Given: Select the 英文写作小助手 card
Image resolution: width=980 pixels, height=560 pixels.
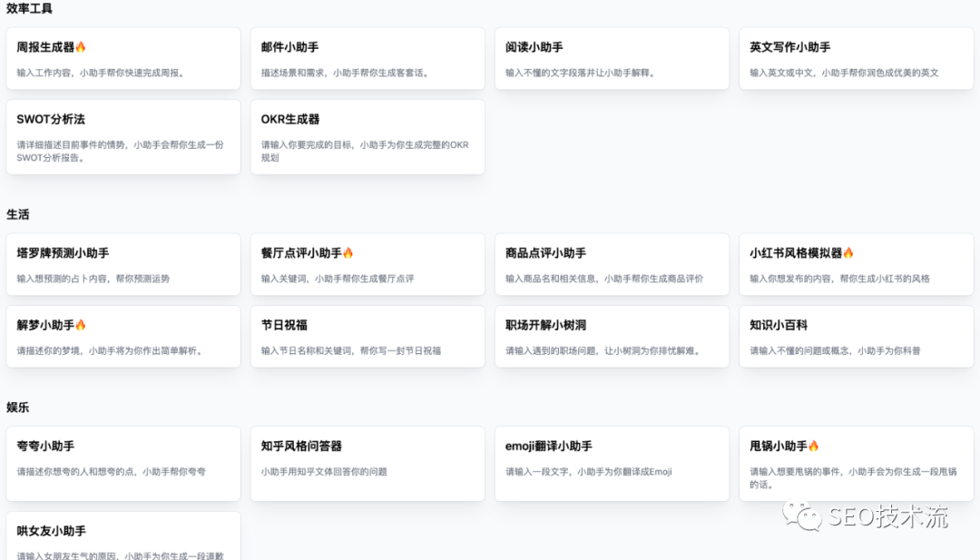Looking at the screenshot, I should pyautogui.click(x=856, y=59).
